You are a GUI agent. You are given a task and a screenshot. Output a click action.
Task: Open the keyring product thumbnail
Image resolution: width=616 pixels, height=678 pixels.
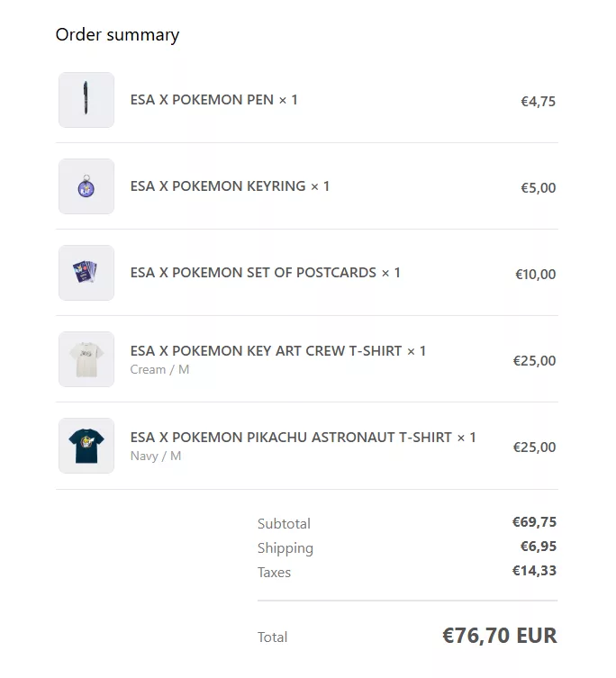point(86,186)
